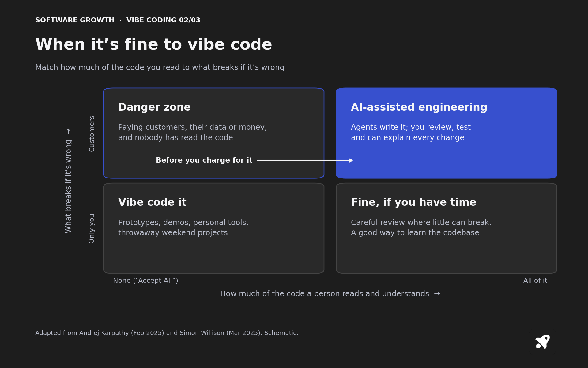Image resolution: width=588 pixels, height=368 pixels.
Task: Click the VIBE CODING 02/03 page indicator
Action: [x=163, y=20]
